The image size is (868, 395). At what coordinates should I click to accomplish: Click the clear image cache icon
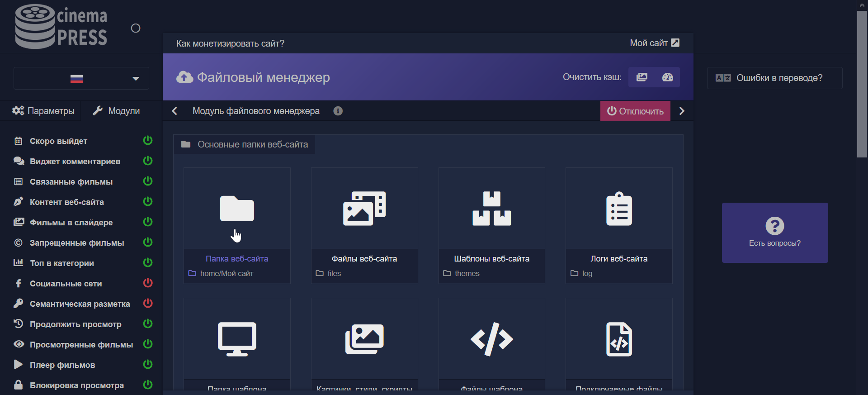tap(642, 77)
